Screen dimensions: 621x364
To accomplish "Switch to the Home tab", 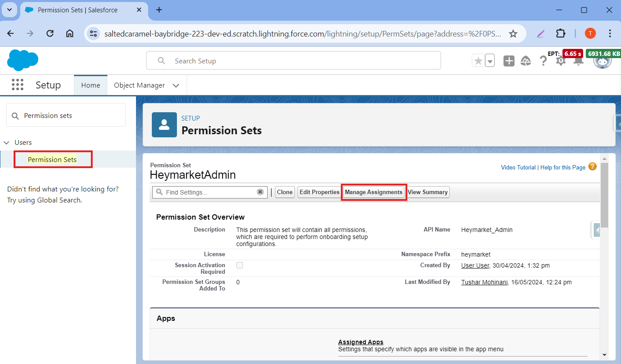I will tap(91, 85).
